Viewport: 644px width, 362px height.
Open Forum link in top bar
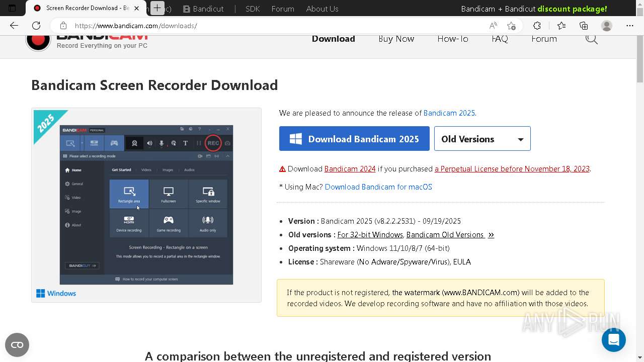click(x=283, y=9)
